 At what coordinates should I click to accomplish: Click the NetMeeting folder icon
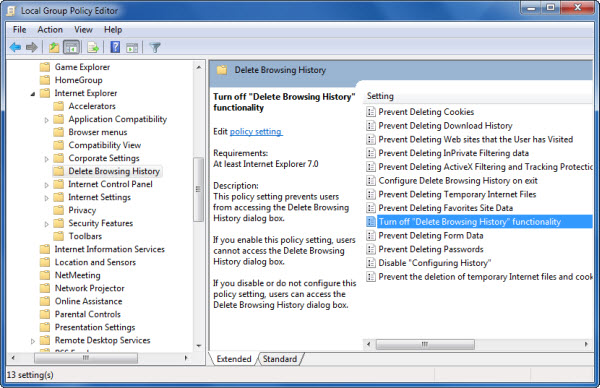click(x=45, y=275)
